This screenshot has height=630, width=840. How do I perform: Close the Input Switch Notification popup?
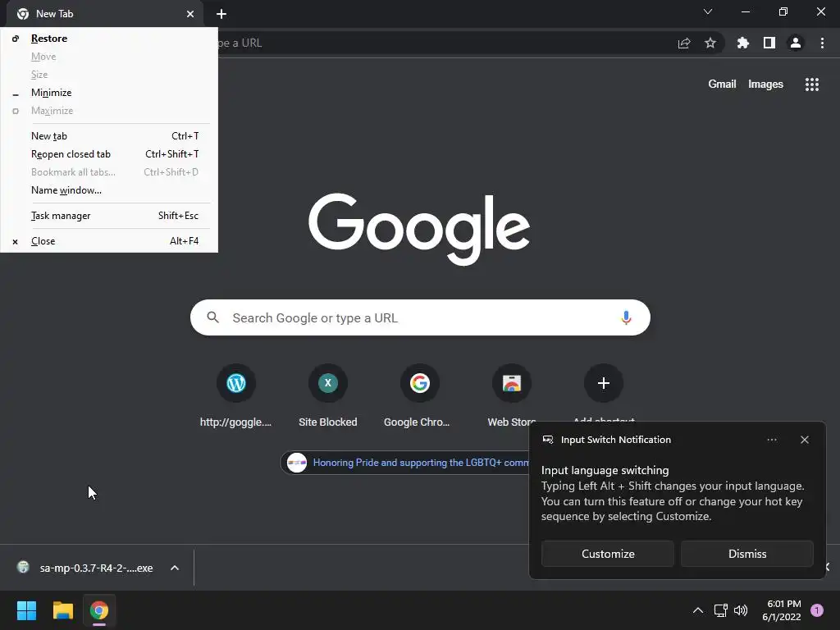click(804, 440)
